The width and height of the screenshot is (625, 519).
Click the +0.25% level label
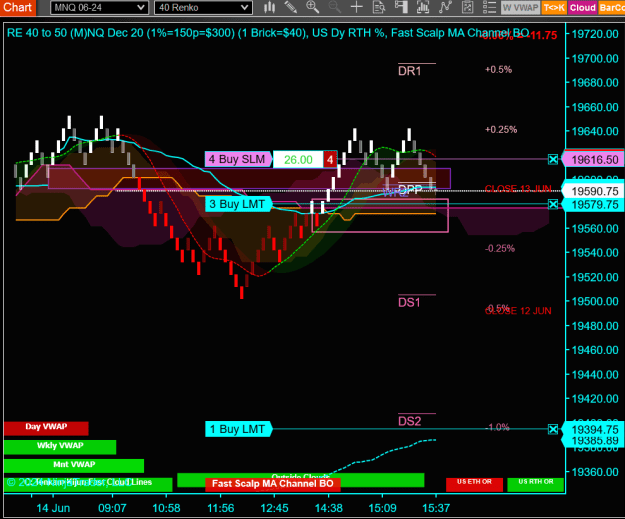[501, 130]
